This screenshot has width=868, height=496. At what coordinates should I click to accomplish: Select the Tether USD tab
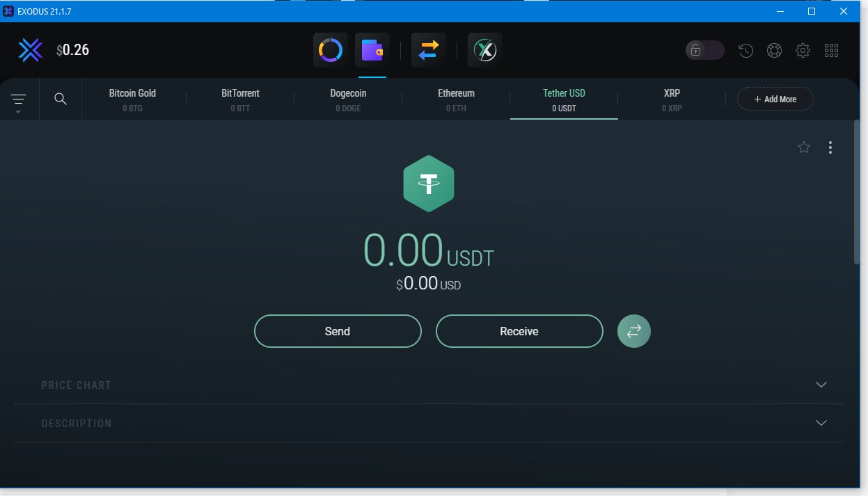click(564, 99)
